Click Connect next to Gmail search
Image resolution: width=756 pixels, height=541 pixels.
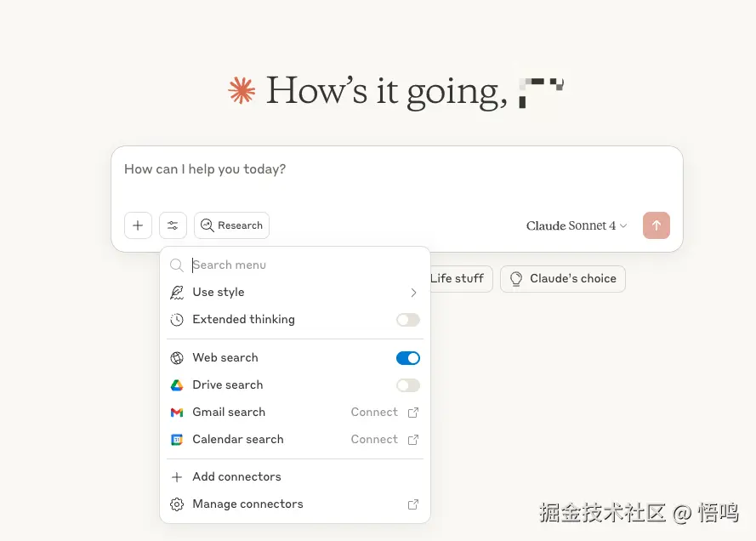pyautogui.click(x=374, y=413)
